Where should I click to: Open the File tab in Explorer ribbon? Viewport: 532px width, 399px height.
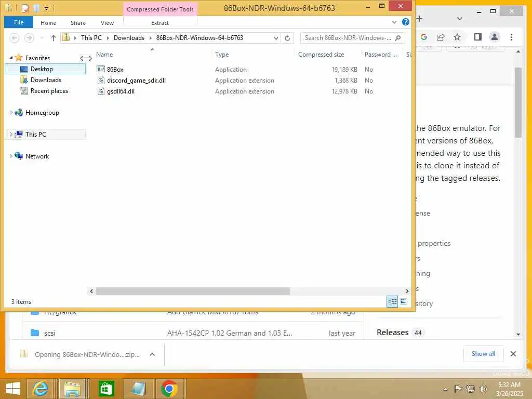[x=19, y=22]
